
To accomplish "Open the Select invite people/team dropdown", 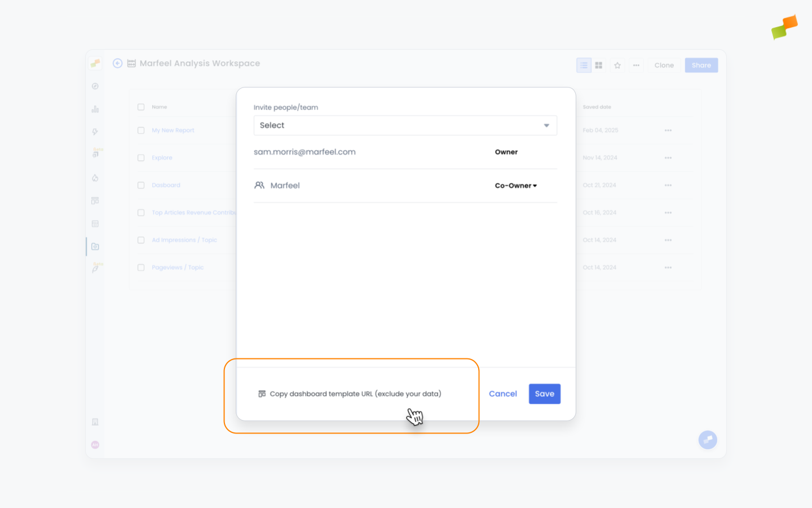I will [405, 125].
